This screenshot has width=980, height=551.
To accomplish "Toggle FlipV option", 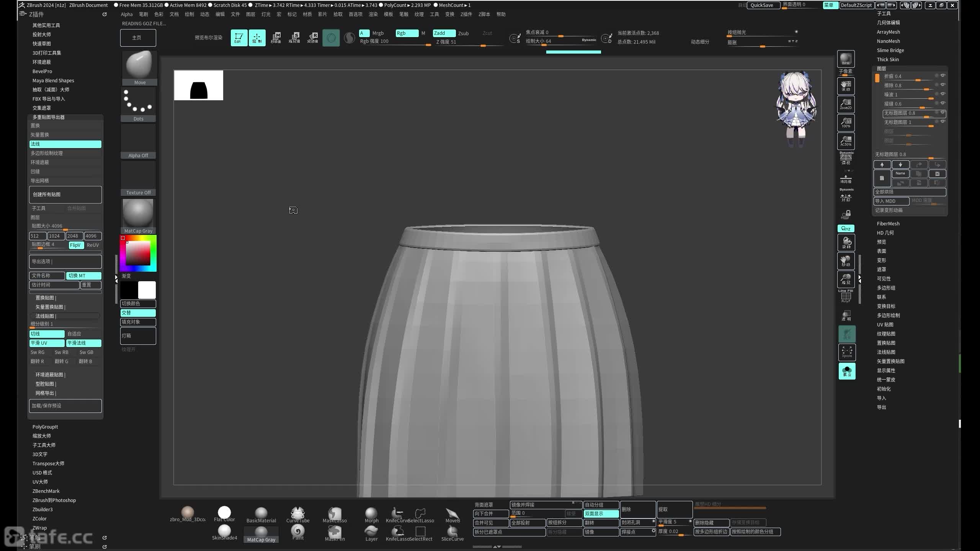I will [x=75, y=245].
